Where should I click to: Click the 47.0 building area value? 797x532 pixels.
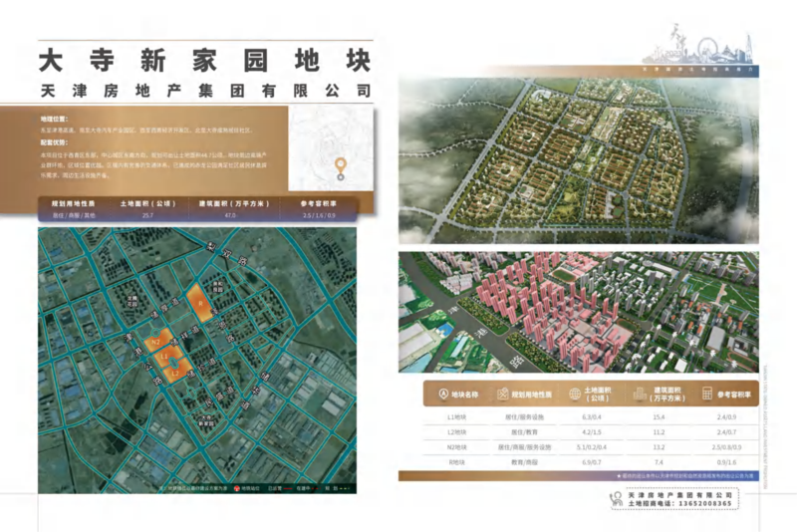230,215
